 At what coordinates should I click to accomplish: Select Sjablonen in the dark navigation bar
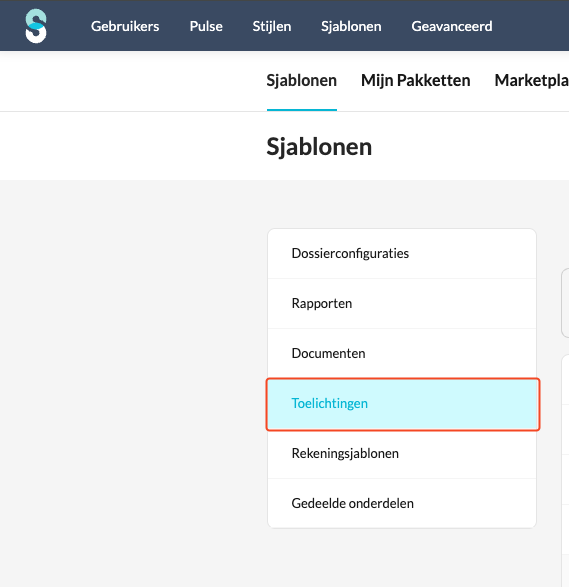351,26
